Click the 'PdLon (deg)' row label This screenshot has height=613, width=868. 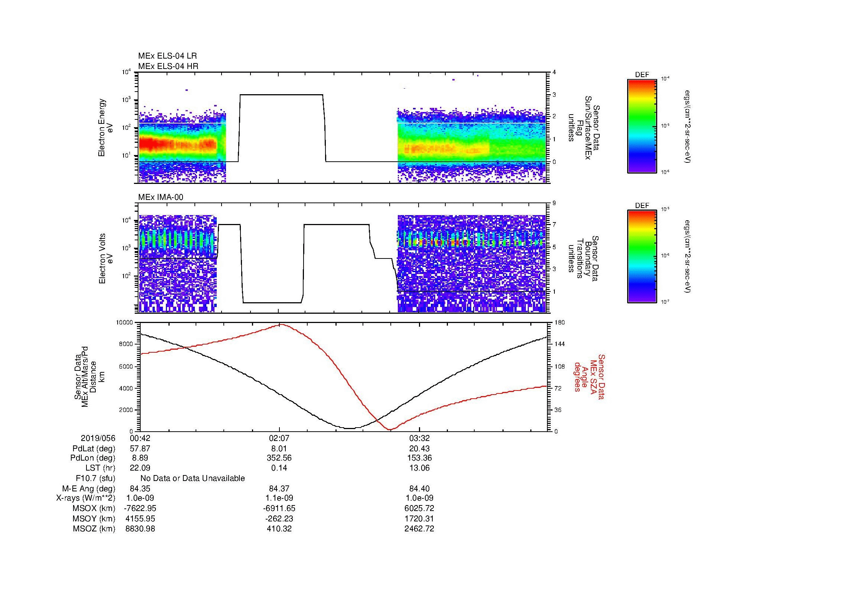93,458
